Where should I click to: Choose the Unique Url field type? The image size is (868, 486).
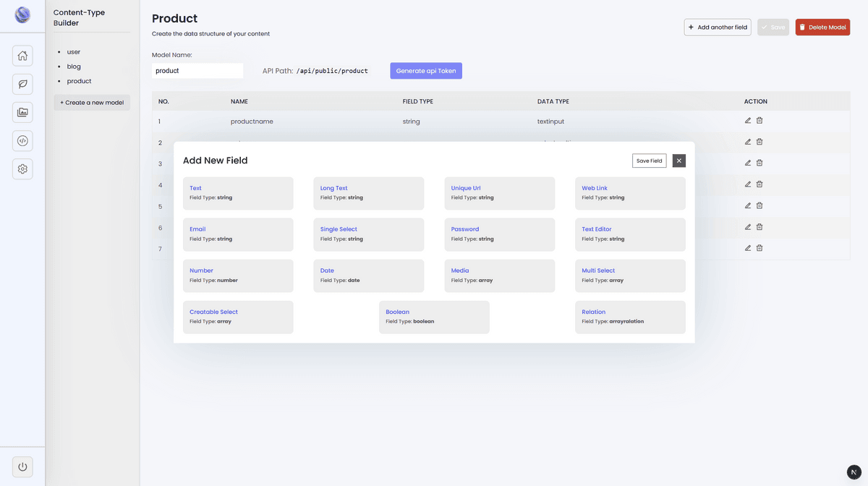click(500, 193)
